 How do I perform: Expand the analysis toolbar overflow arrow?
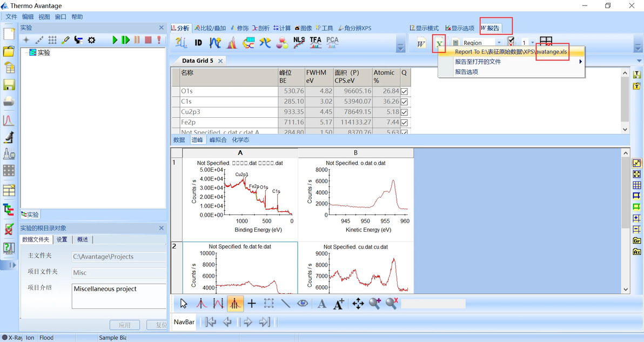[x=400, y=47]
